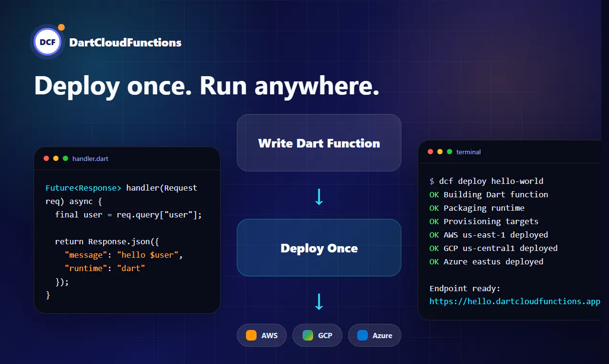
Task: Select the Azure provider chip
Action: [375, 335]
